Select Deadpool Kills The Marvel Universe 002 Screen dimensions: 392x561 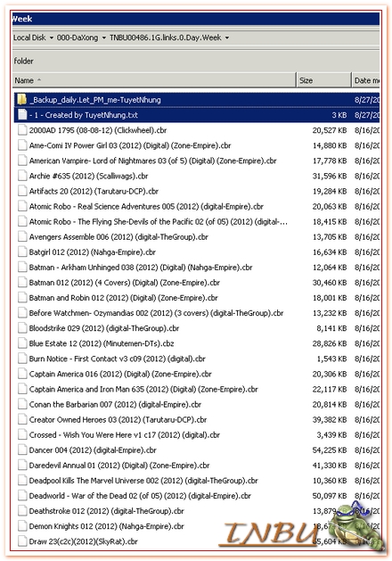coord(143,481)
